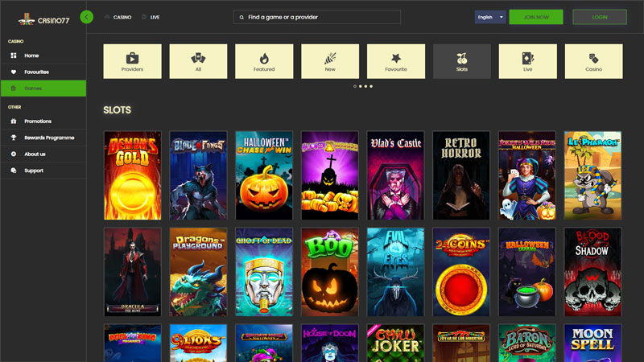Collapse the sidebar with green arrow button
Image resolution: width=644 pixels, height=362 pixels.
[x=87, y=17]
